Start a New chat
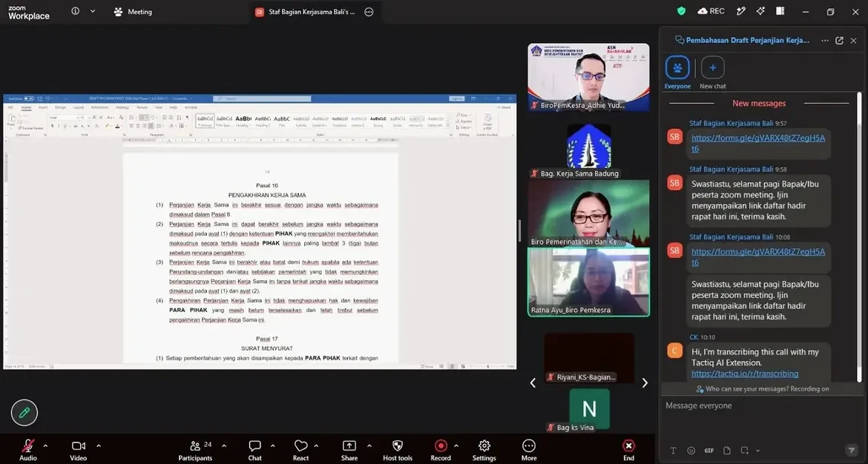The width and height of the screenshot is (868, 464). pos(712,73)
